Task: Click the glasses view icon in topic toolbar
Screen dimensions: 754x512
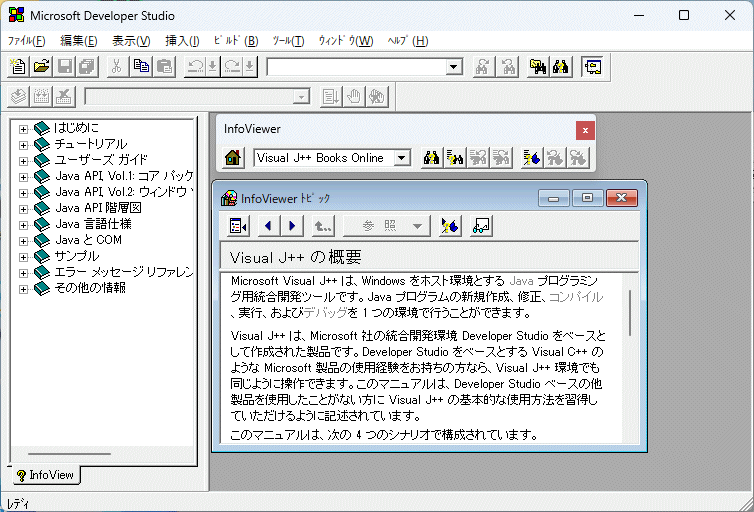Action: click(481, 225)
